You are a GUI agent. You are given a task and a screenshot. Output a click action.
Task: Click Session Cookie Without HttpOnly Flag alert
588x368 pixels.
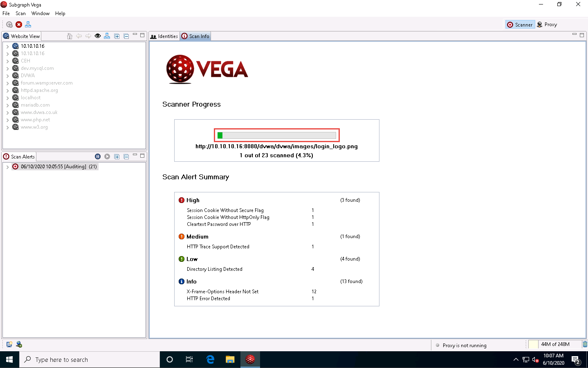point(228,217)
